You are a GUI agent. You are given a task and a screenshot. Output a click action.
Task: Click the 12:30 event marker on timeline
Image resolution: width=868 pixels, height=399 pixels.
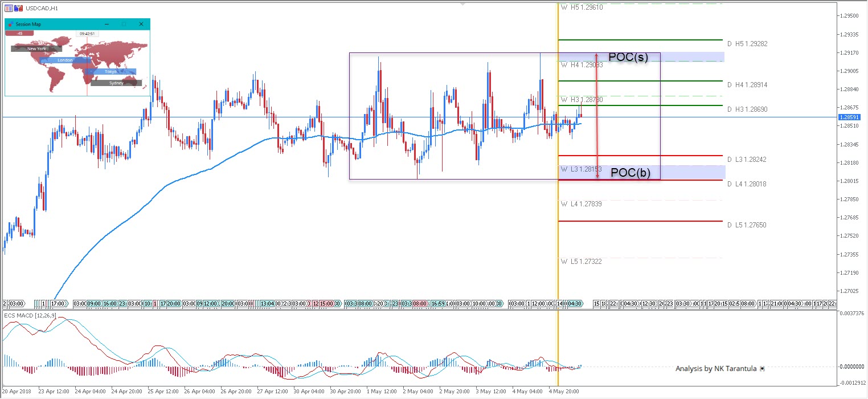(x=648, y=303)
